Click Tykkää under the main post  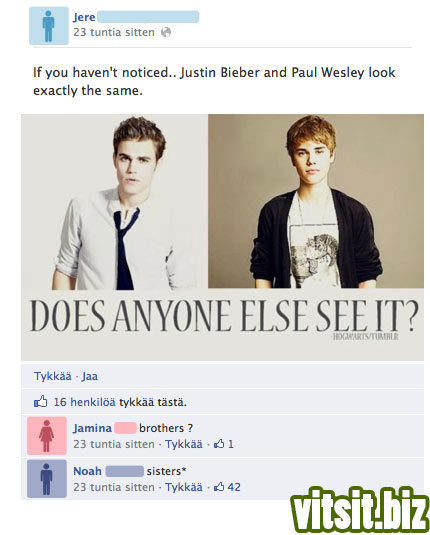(53, 376)
